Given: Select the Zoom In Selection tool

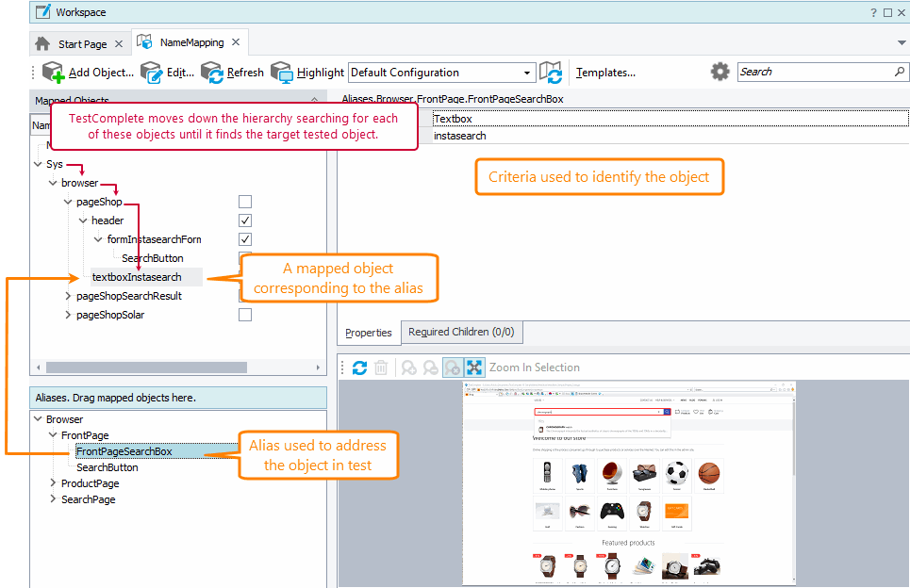Looking at the screenshot, I should tap(474, 367).
